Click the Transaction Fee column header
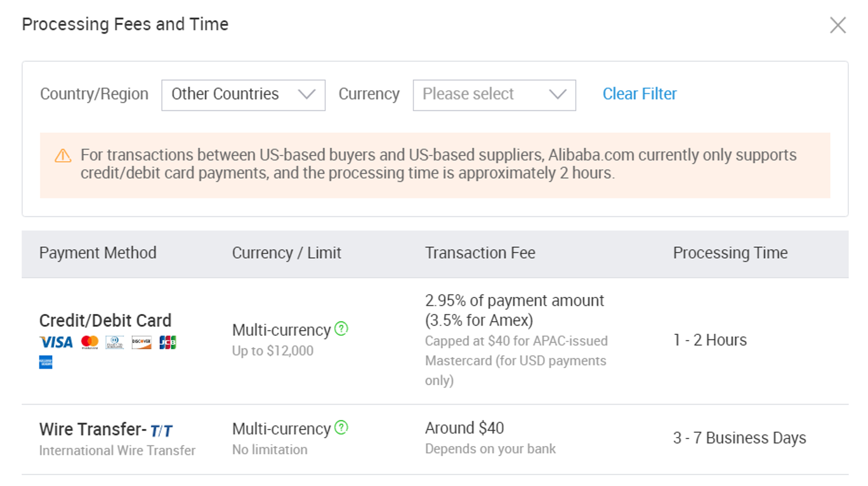The height and width of the screenshot is (486, 868). pos(480,253)
